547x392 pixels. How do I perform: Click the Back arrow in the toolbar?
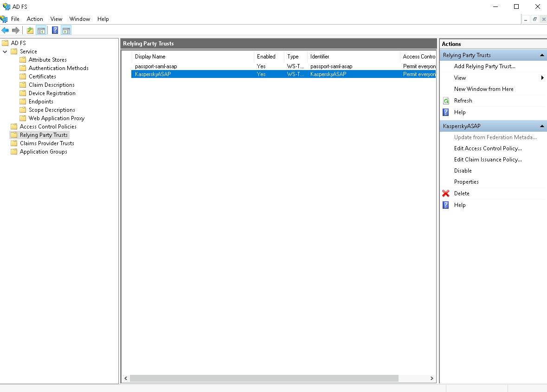pyautogui.click(x=5, y=31)
